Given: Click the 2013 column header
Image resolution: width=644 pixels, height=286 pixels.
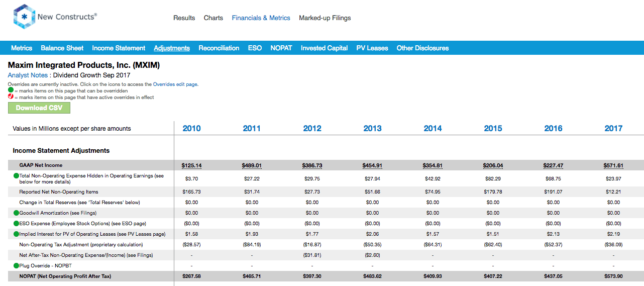Looking at the screenshot, I should pos(373,129).
